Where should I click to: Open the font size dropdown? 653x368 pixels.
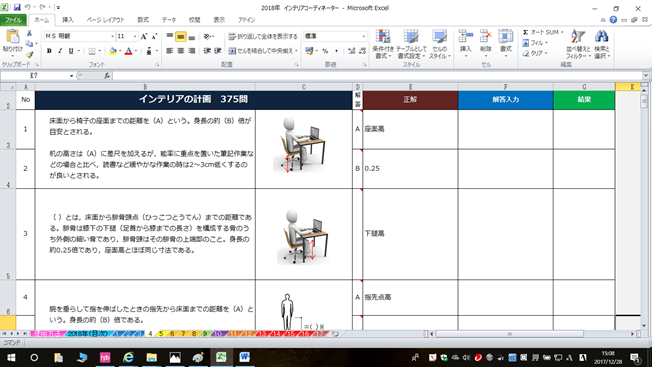(135, 37)
